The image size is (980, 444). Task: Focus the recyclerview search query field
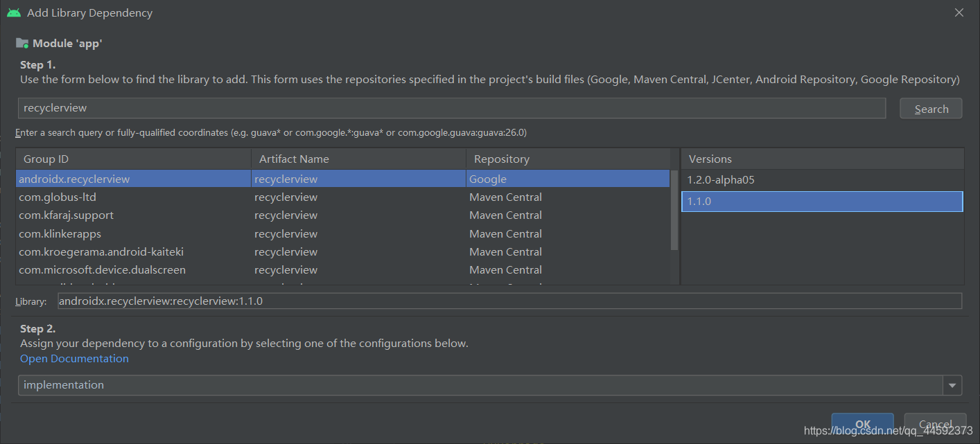[452, 108]
